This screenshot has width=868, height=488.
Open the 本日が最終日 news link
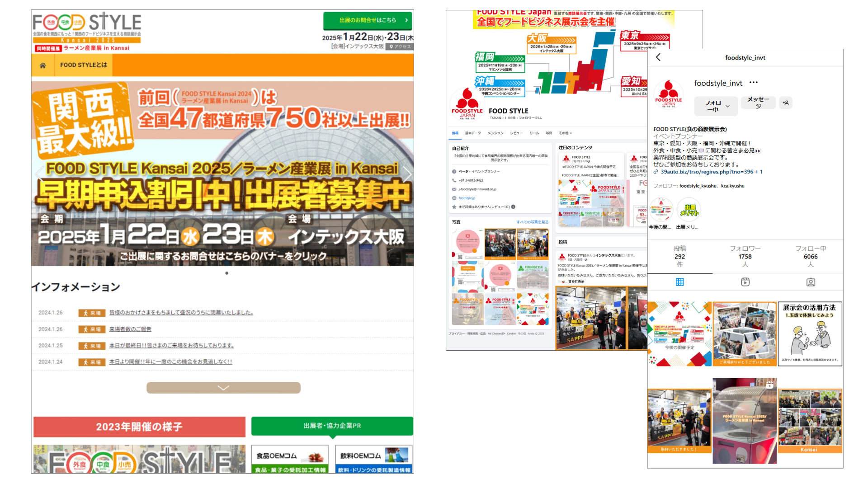(171, 346)
